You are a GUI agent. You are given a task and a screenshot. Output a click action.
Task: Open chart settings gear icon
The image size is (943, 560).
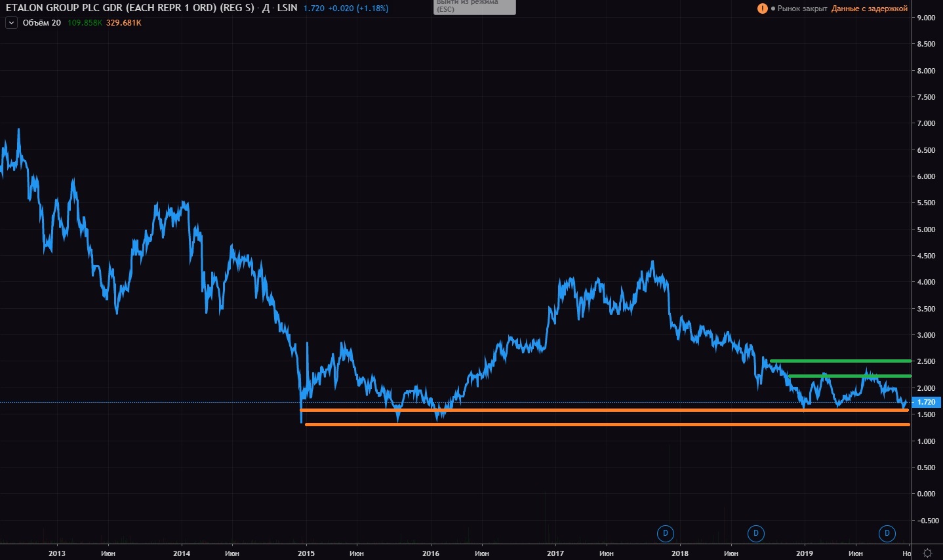(x=927, y=553)
